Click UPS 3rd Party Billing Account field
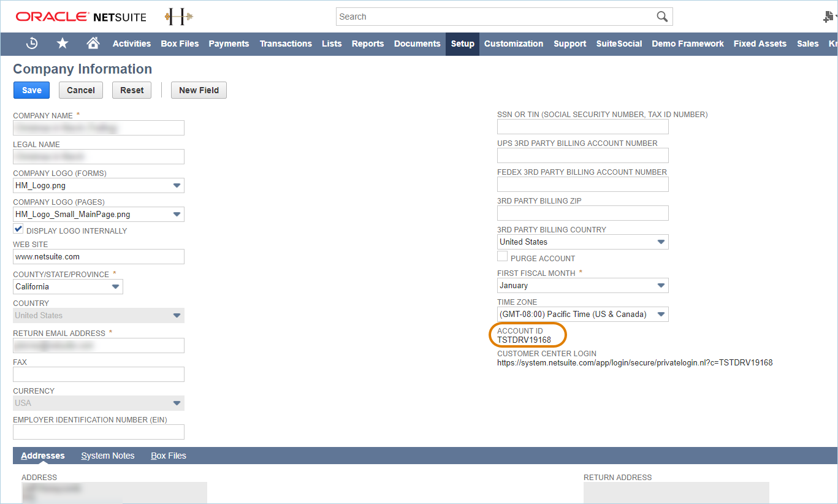Image resolution: width=838 pixels, height=504 pixels. coord(583,155)
